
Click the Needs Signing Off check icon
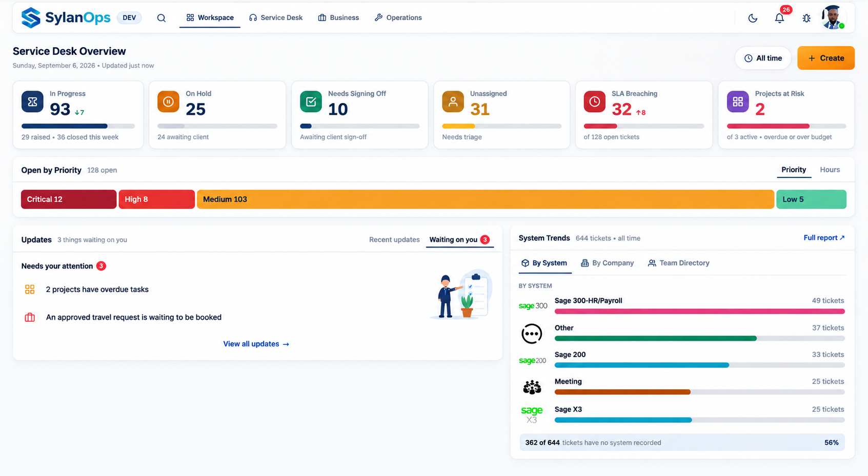point(311,101)
